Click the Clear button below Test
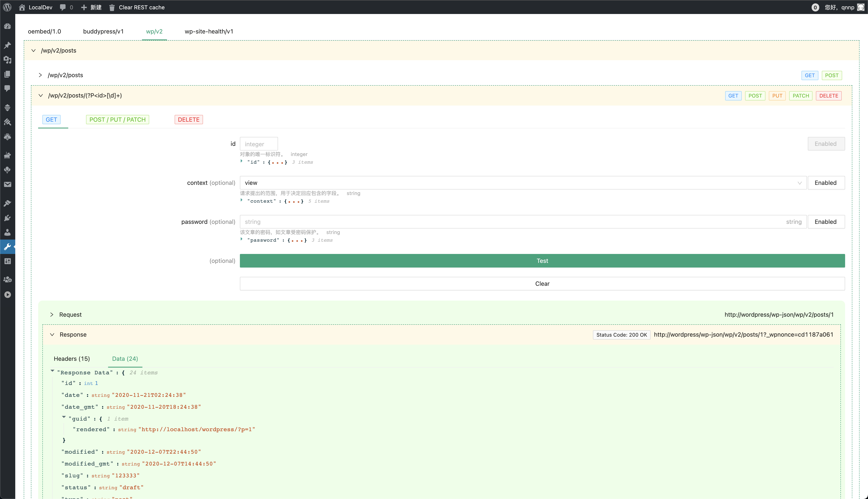 (x=542, y=283)
